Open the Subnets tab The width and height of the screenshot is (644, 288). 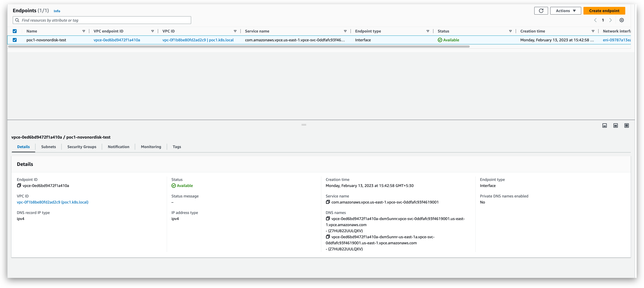pos(49,147)
